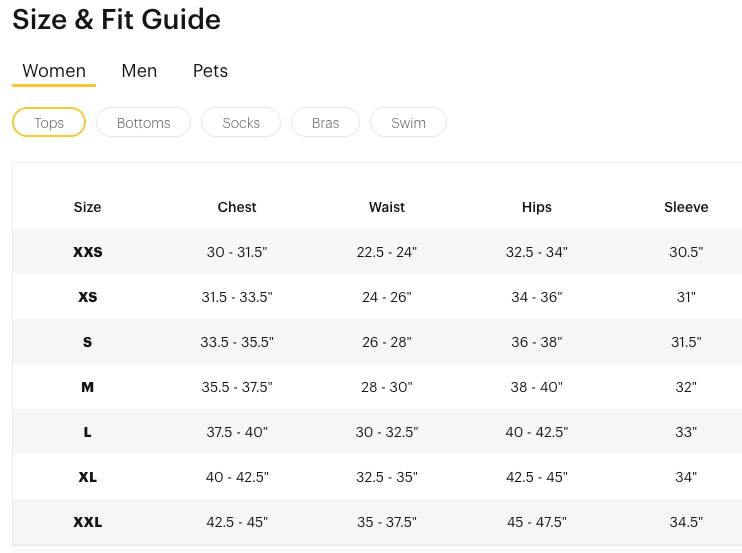Screen dimensions: 742x553
Task: Click the Waist column header
Action: tap(387, 207)
